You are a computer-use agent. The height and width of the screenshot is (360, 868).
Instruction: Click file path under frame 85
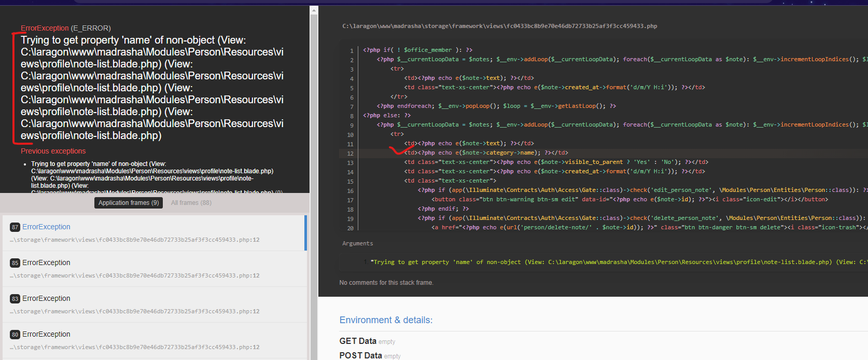point(135,276)
